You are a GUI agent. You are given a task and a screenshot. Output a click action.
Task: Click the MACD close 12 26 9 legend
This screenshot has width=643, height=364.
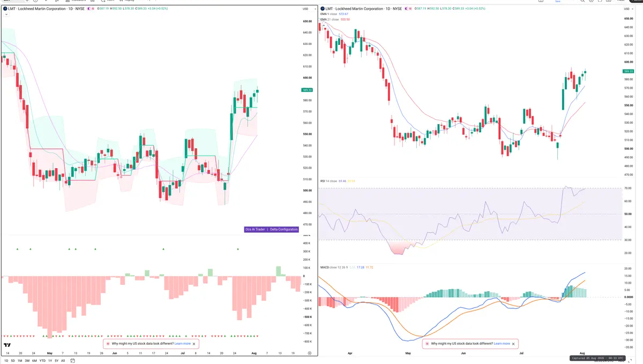[334, 267]
